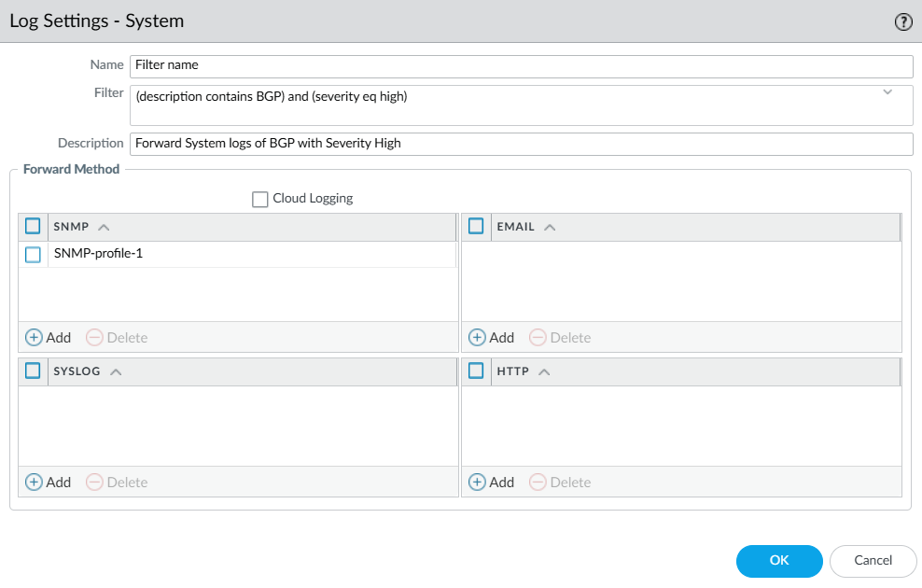This screenshot has width=922, height=588.
Task: Enable Cloud Logging
Action: pyautogui.click(x=259, y=198)
